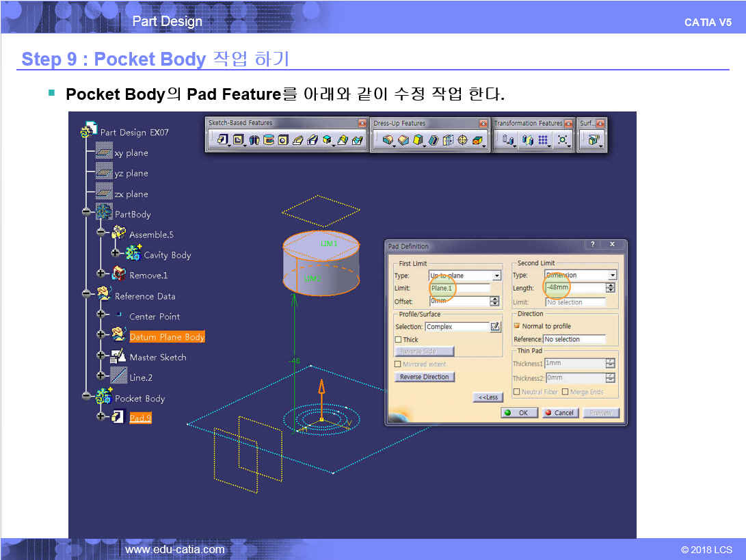Click the Shaft tool icon
This screenshot has width=746, height=560.
(254, 140)
